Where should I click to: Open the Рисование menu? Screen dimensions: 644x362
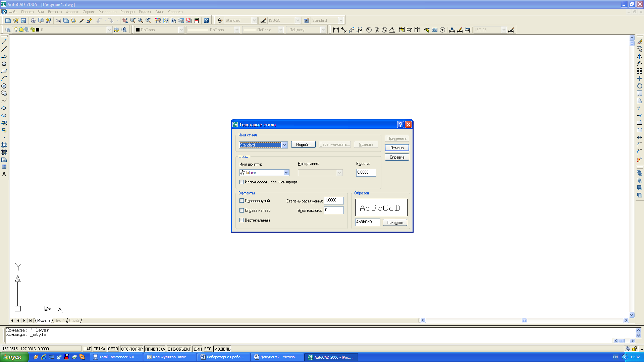107,12
